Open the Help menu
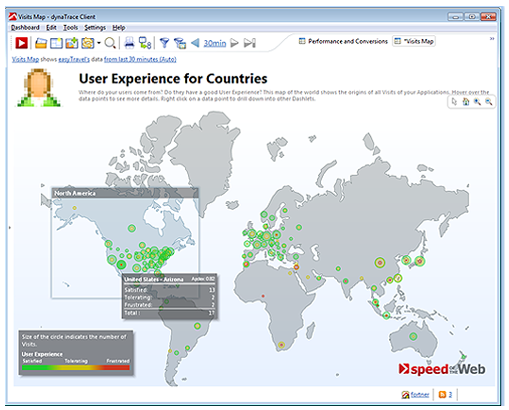 coord(119,28)
